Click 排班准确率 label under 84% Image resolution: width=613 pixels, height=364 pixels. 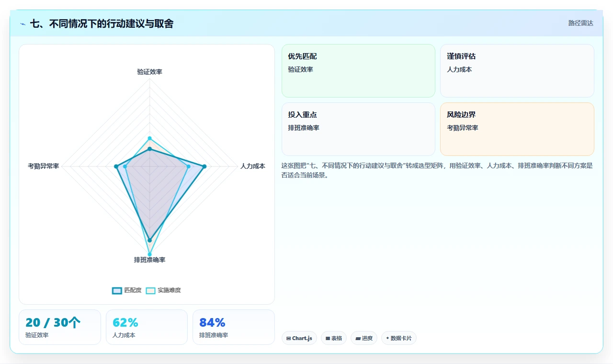click(x=214, y=335)
